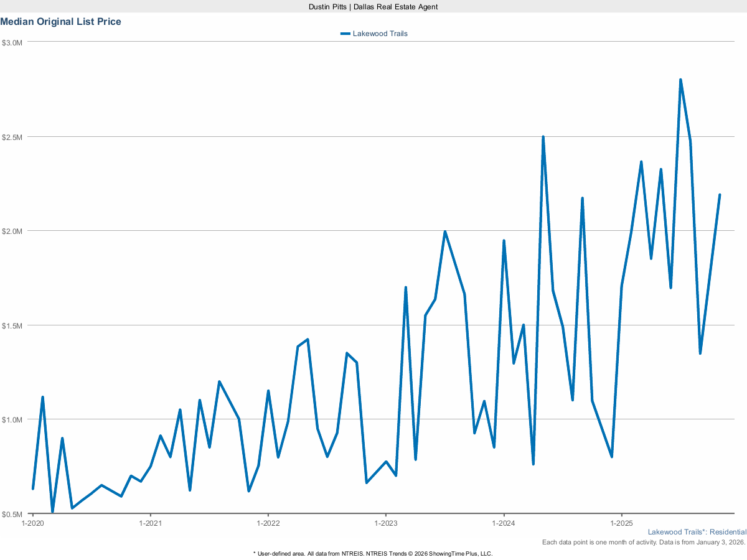Click the Lakewood Trails legend label
This screenshot has height=560, width=747.
coord(380,34)
